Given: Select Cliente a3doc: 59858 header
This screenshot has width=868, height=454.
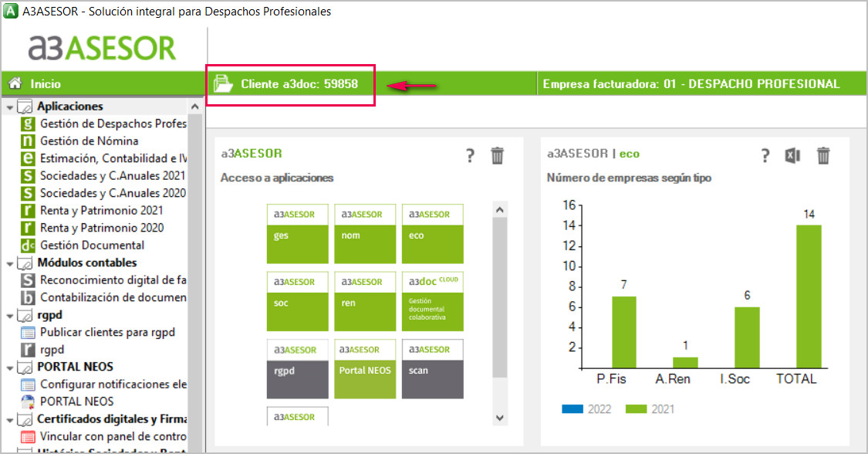Looking at the screenshot, I should (x=299, y=83).
